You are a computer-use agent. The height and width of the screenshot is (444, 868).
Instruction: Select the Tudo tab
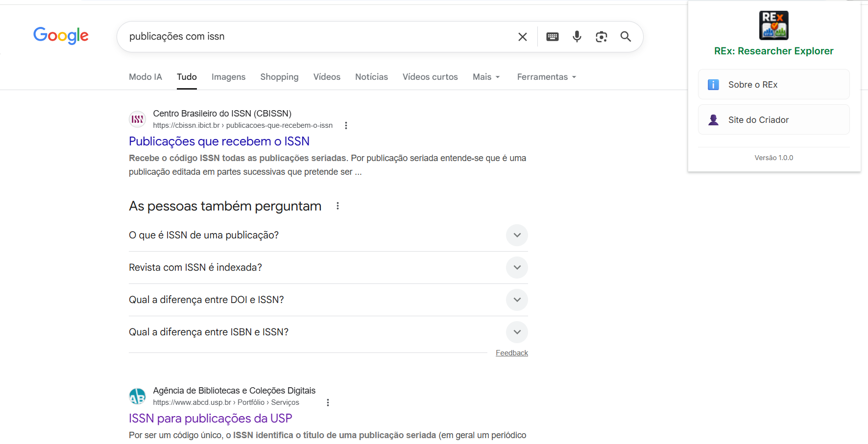point(187,77)
